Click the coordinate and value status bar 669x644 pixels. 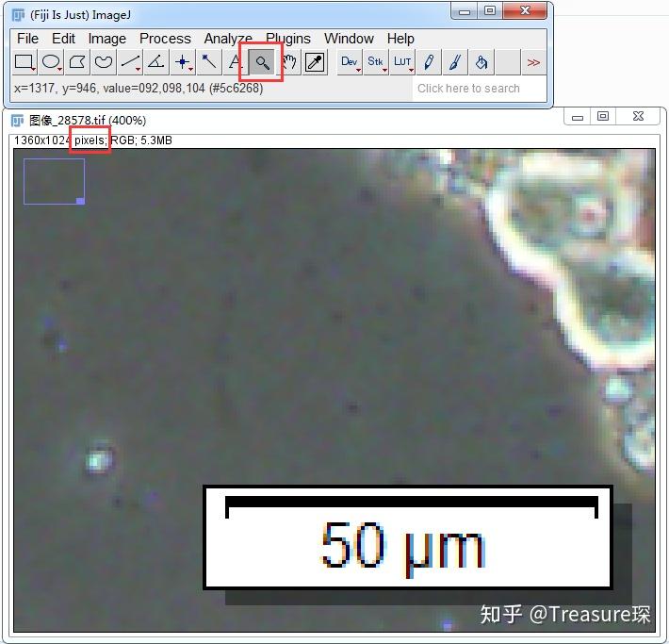pyautogui.click(x=139, y=89)
